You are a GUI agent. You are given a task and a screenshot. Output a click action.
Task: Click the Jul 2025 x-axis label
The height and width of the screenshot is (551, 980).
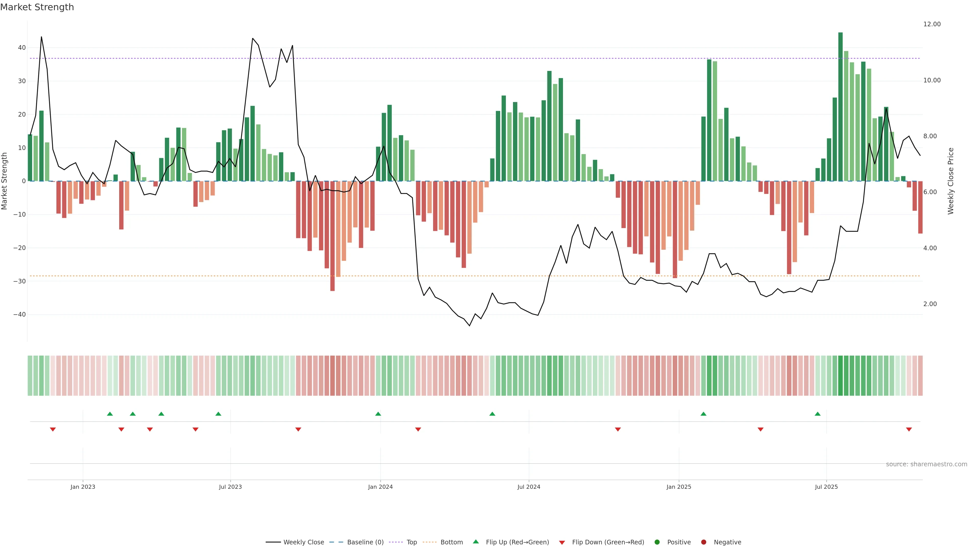point(826,487)
